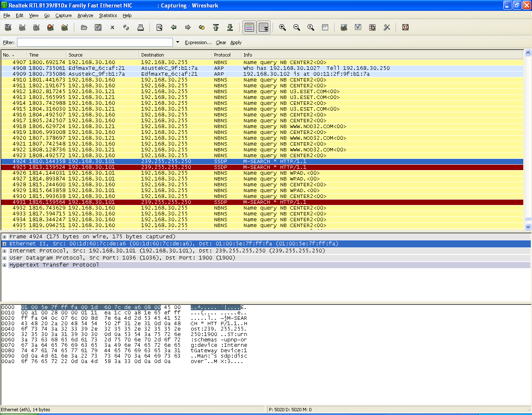Image resolution: width=532 pixels, height=415 pixels.
Task: Open the View menu
Action: click(34, 15)
